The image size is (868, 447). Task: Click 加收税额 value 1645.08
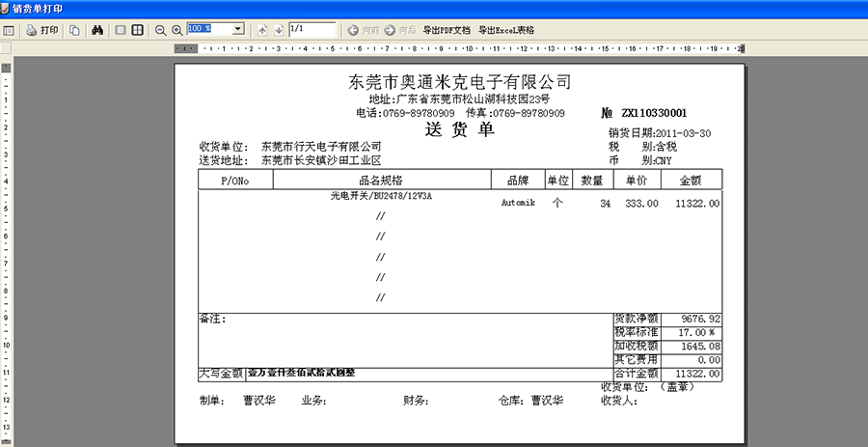click(x=700, y=347)
